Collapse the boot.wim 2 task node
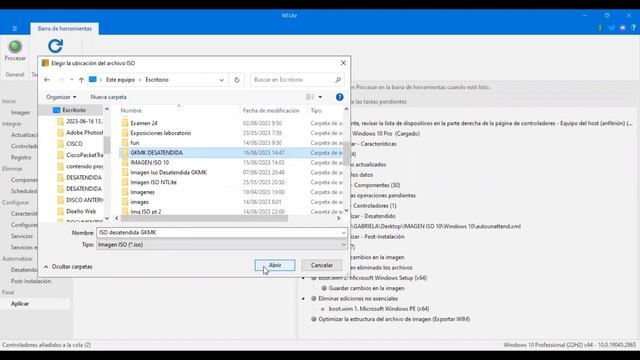Image resolution: width=640 pixels, height=360 pixels. pos(303,278)
